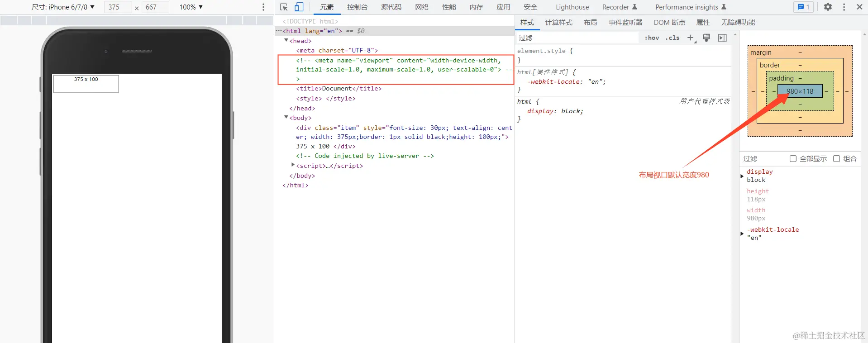This screenshot has width=868, height=343.
Task: Open the DOM 断点 sub-tab
Action: (669, 23)
